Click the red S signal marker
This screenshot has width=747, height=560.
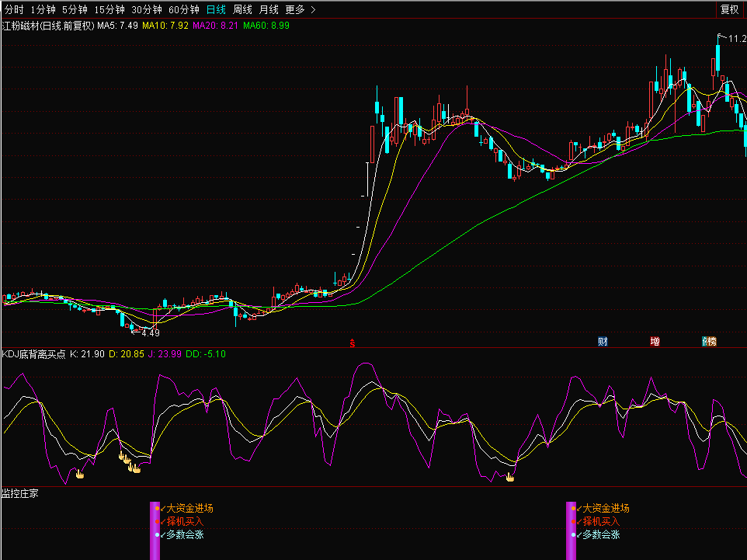point(352,343)
